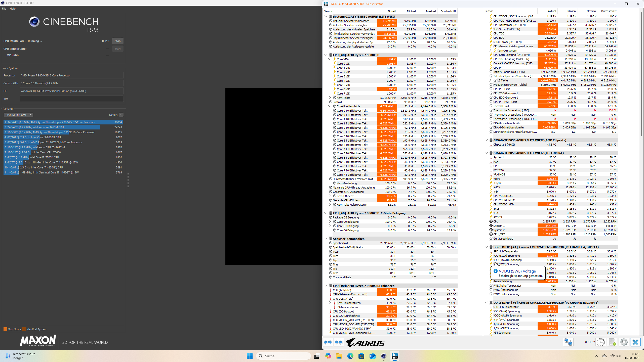
Task: Click the Info input field
Action: point(71,99)
